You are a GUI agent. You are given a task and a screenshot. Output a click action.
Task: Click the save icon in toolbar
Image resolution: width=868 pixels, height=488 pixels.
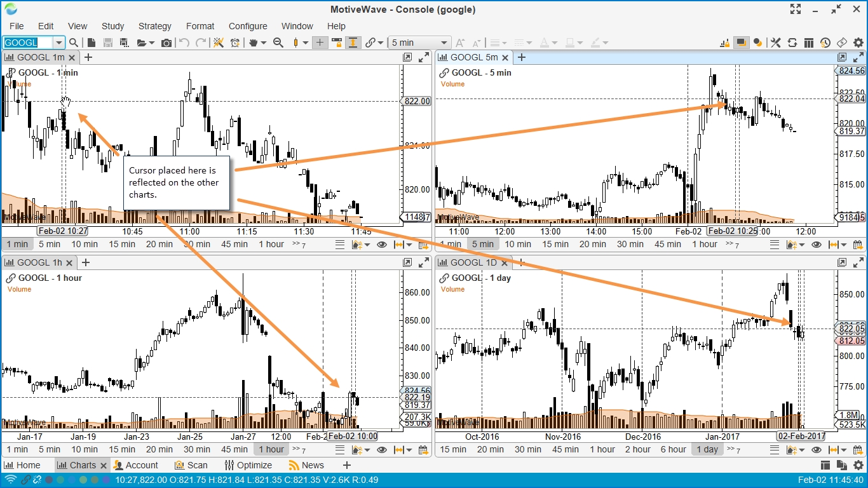tap(107, 43)
